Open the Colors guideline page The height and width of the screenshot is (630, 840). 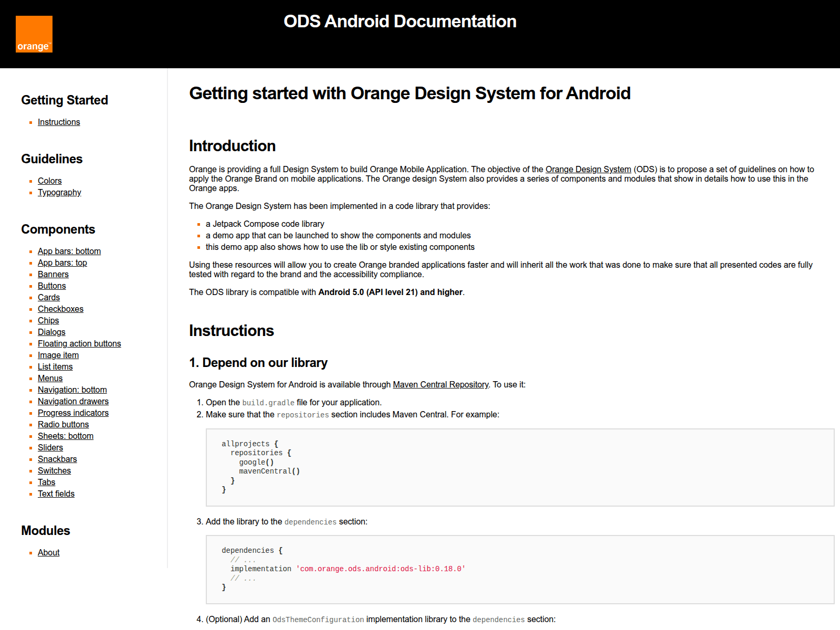[x=50, y=181]
